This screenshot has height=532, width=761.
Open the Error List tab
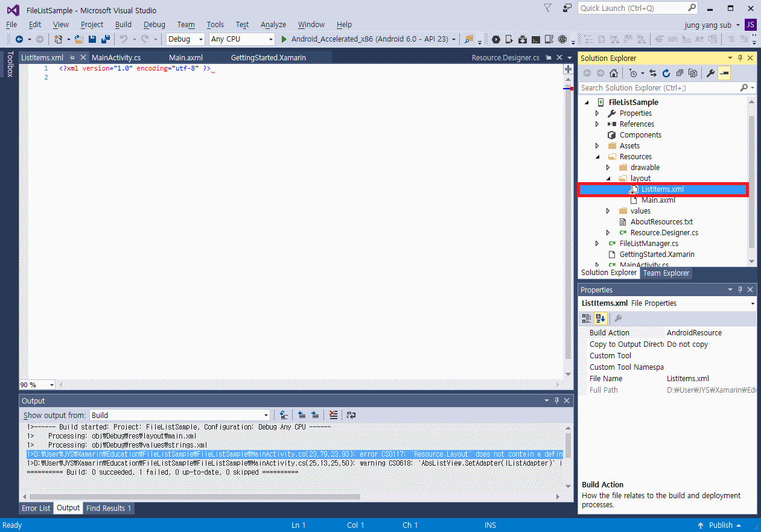pyautogui.click(x=36, y=508)
